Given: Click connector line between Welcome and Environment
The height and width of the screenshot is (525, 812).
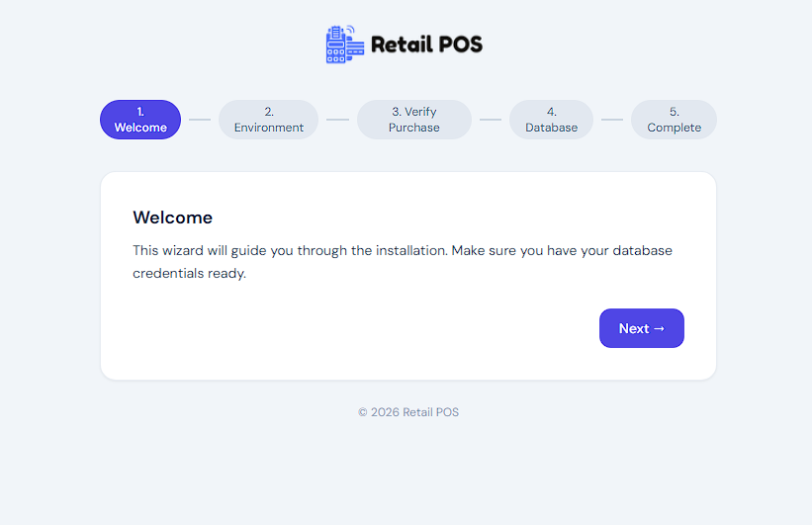Looking at the screenshot, I should [x=200, y=120].
